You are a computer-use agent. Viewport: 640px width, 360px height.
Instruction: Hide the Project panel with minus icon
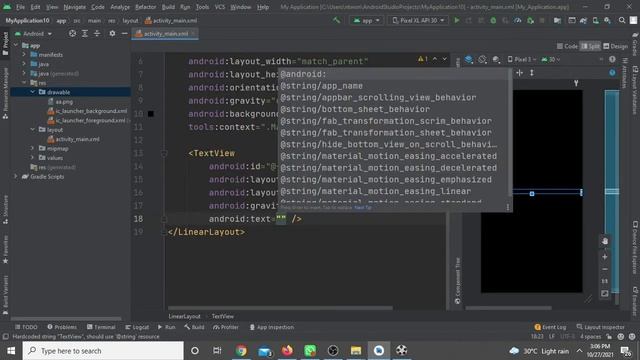tap(124, 33)
